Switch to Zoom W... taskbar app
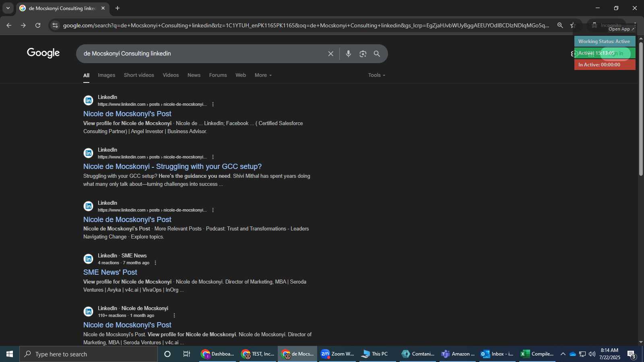 point(337,354)
